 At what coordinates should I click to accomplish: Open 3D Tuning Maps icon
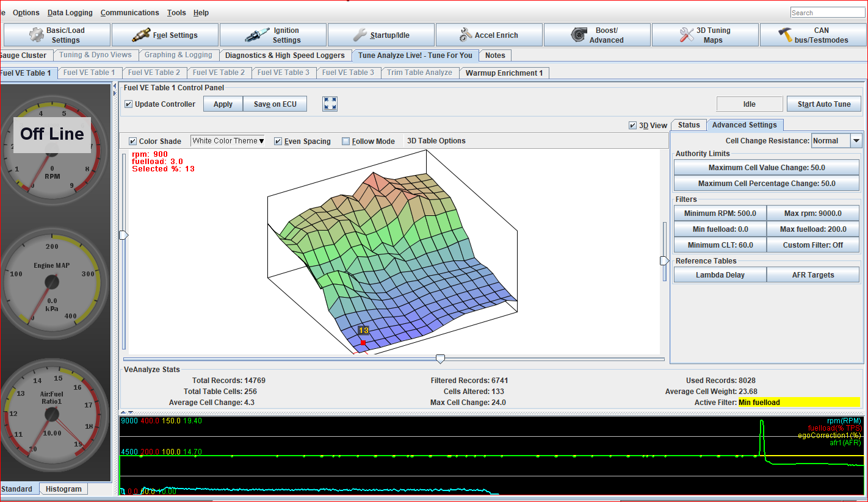point(687,35)
